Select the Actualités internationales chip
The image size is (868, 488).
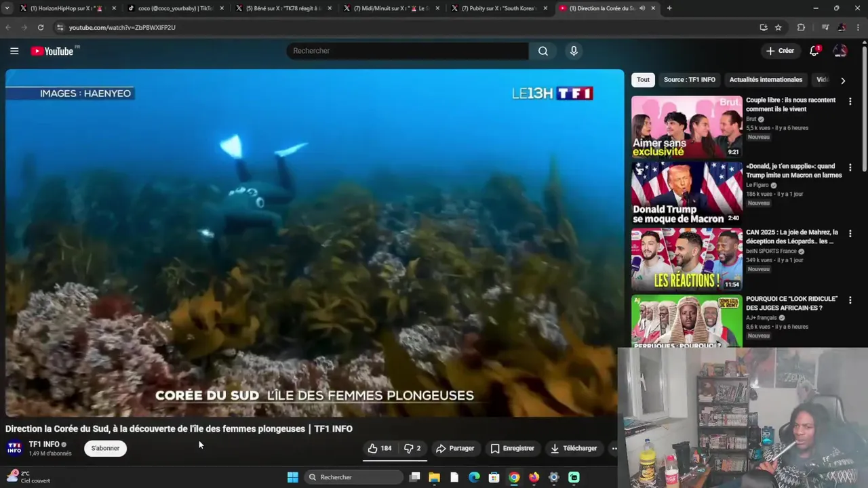pos(766,80)
